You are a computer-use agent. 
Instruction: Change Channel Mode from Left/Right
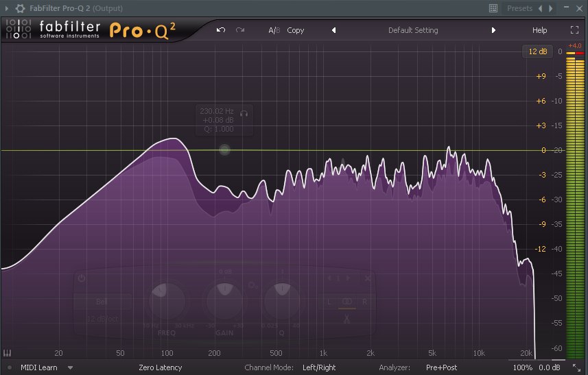319,368
